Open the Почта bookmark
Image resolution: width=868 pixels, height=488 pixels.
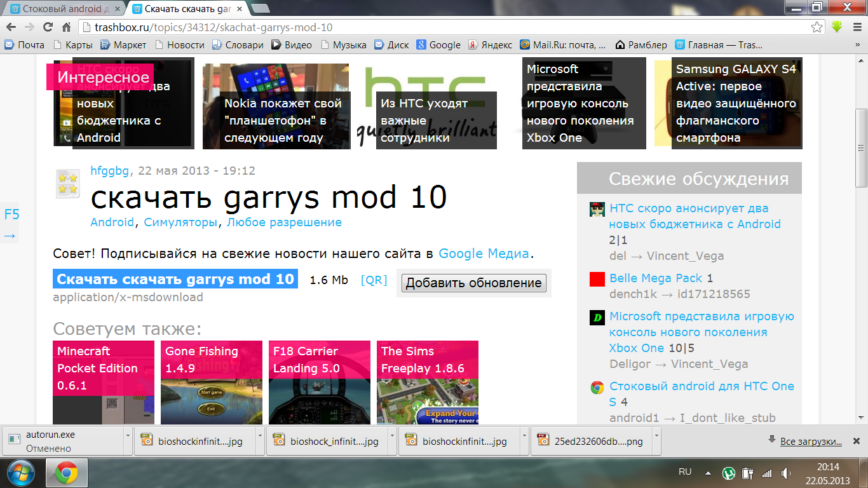[25, 45]
